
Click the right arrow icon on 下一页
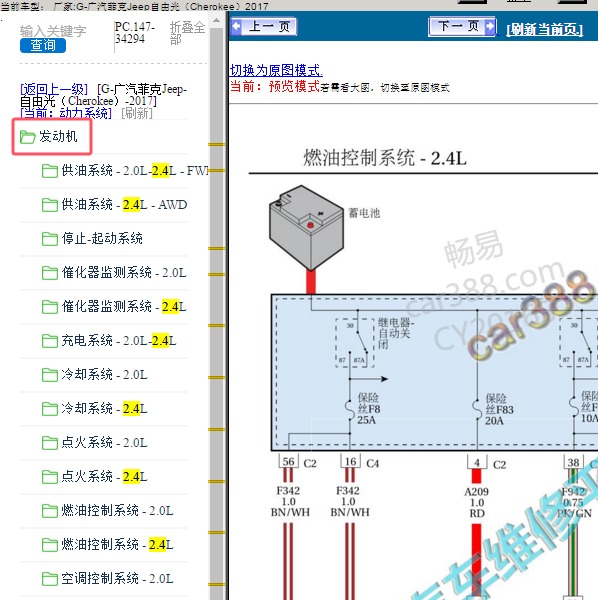click(x=489, y=26)
